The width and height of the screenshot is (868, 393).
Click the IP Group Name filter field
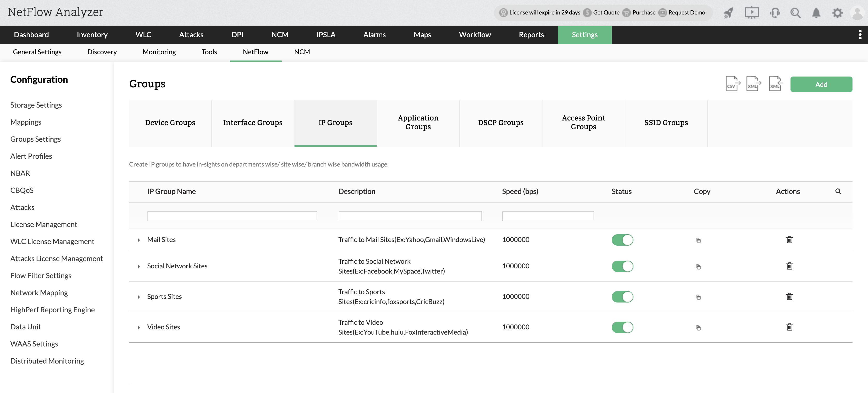coord(232,216)
